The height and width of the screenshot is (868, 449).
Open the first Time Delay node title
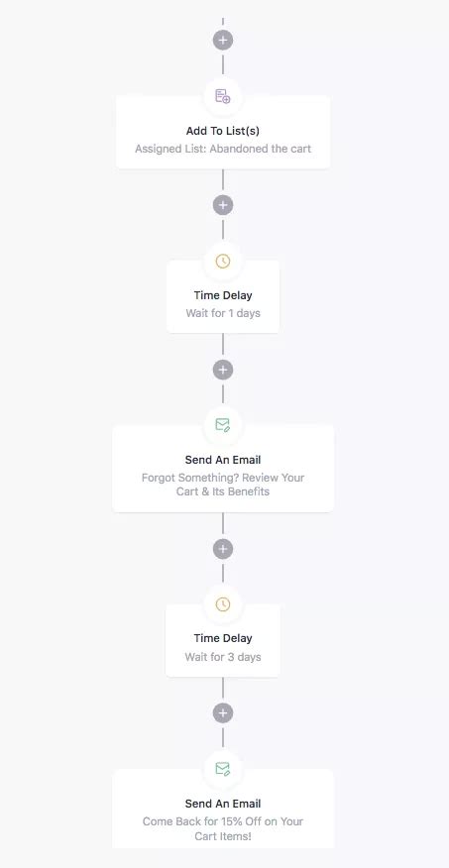223,295
